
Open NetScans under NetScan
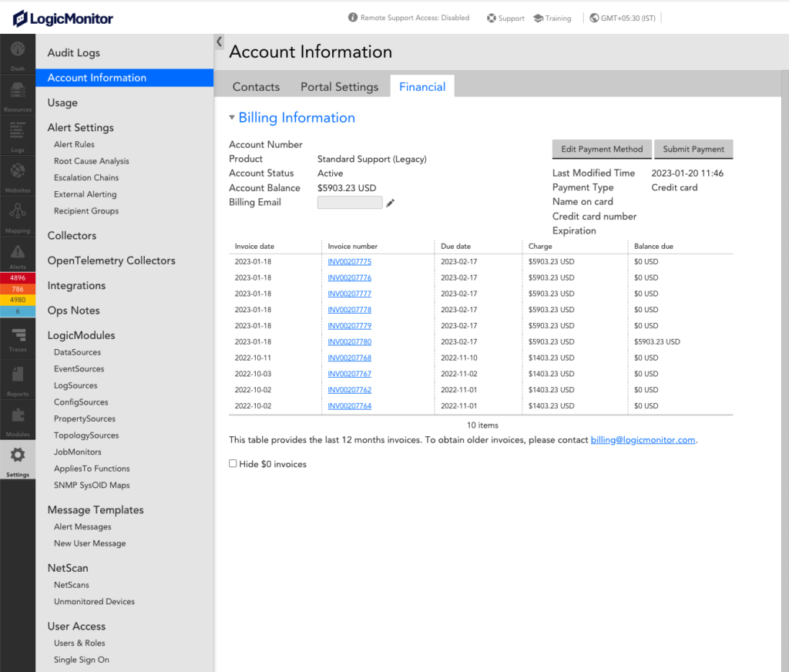coord(72,585)
